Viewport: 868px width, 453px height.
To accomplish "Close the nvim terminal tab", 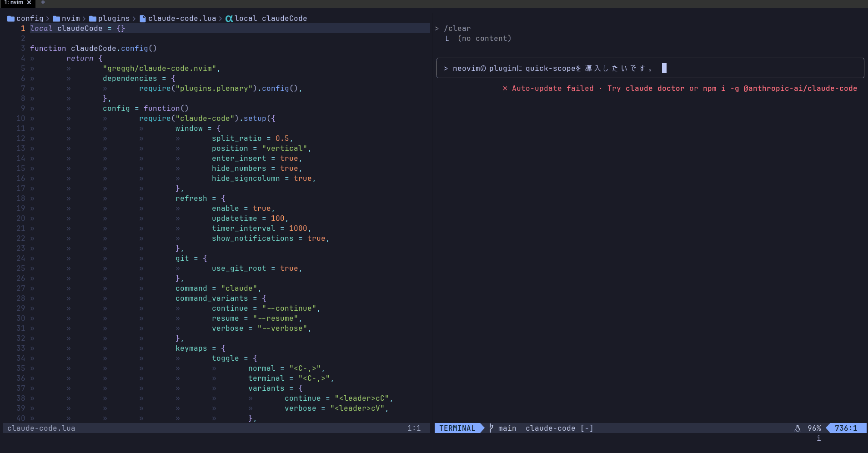I will point(29,2).
